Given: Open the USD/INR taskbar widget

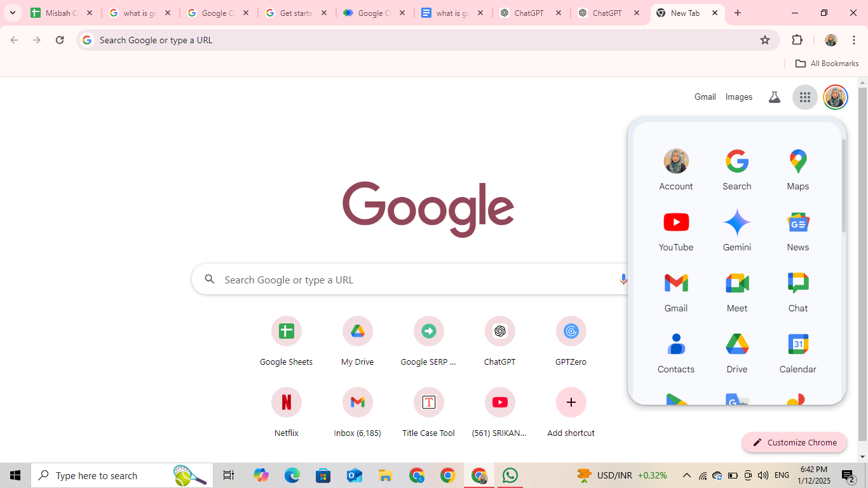Looking at the screenshot, I should click(622, 475).
